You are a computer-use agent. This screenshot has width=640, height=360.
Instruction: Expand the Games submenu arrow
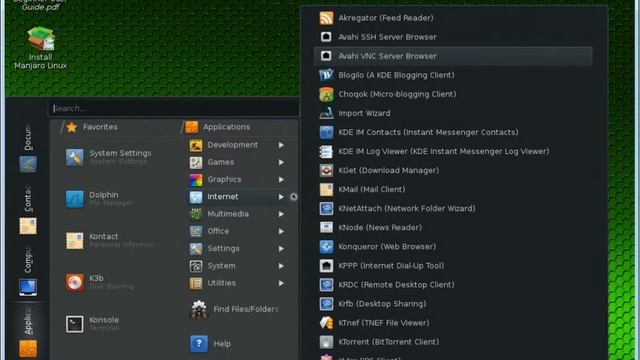(x=281, y=162)
